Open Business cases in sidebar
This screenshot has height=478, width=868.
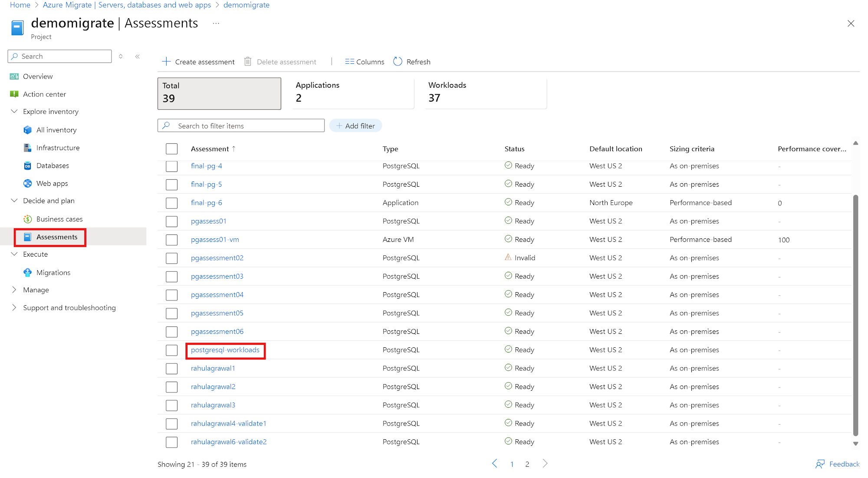[x=59, y=219]
